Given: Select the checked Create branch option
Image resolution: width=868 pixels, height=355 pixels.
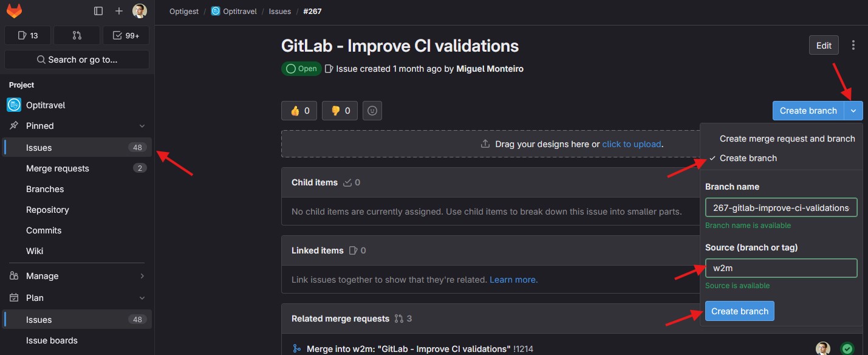Looking at the screenshot, I should [748, 158].
